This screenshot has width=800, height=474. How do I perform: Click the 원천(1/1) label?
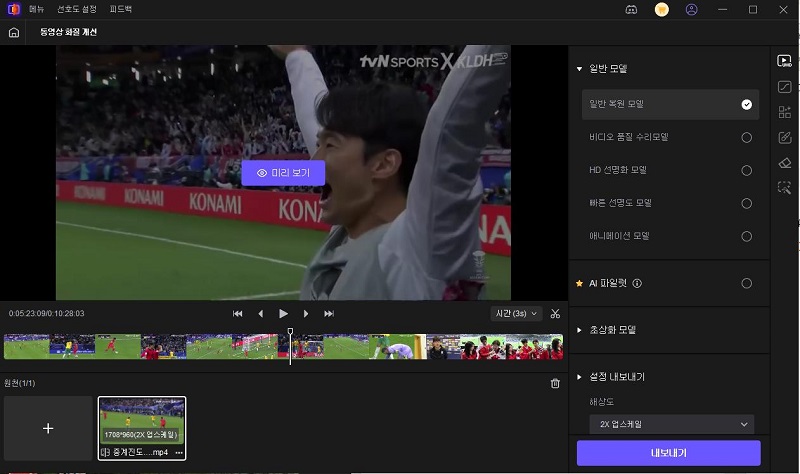(x=20, y=383)
